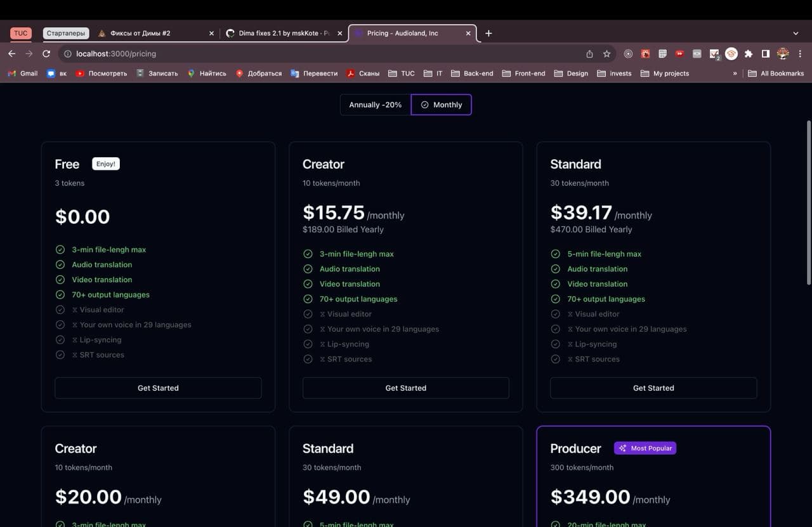This screenshot has width=812, height=527.
Task: Open the grid sheet extension icon
Action: [x=662, y=54]
